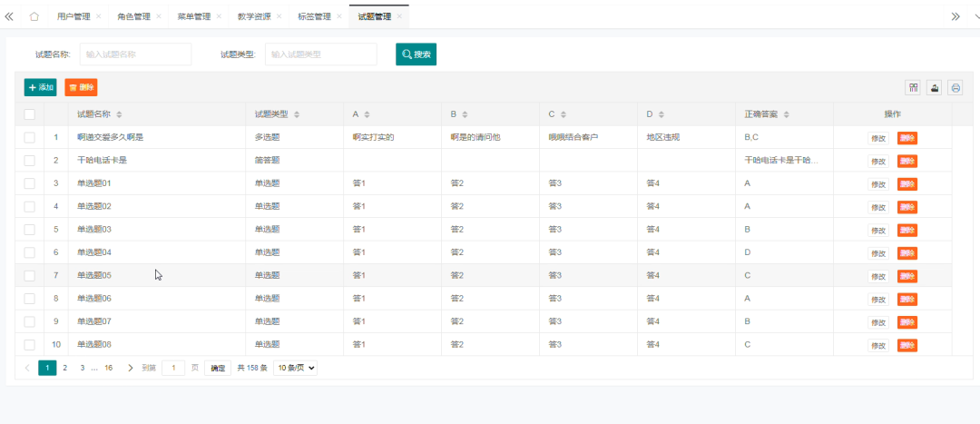Switch to the 菜单管理 tab
This screenshot has width=980, height=424.
[194, 17]
